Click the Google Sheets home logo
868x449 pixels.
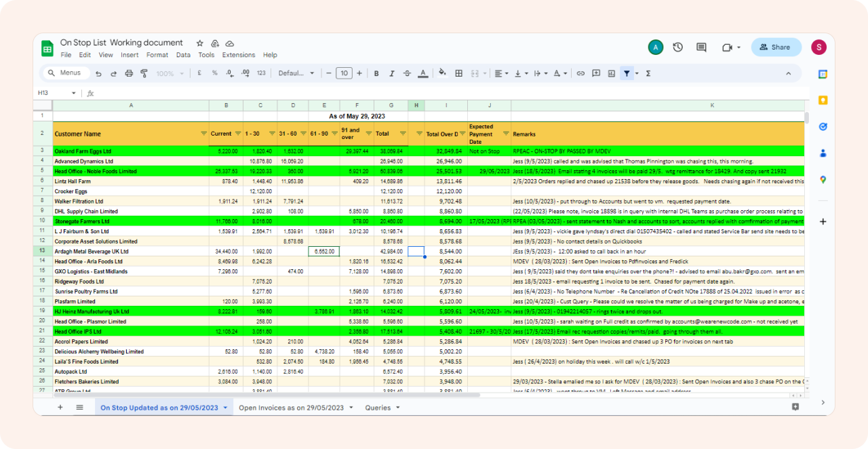click(47, 48)
